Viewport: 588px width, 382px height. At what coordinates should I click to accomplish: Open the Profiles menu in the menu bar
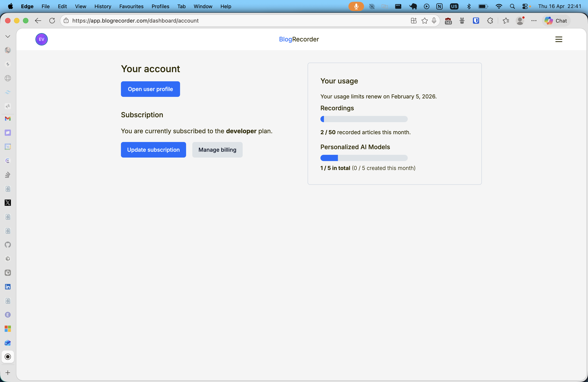click(x=160, y=6)
